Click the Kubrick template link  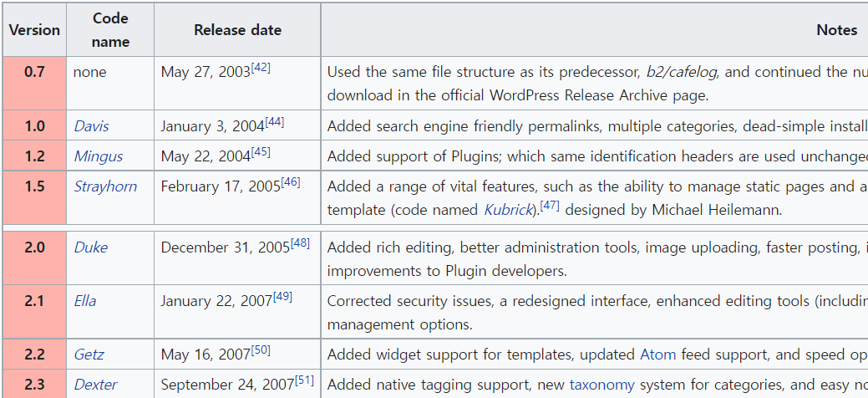(x=508, y=211)
